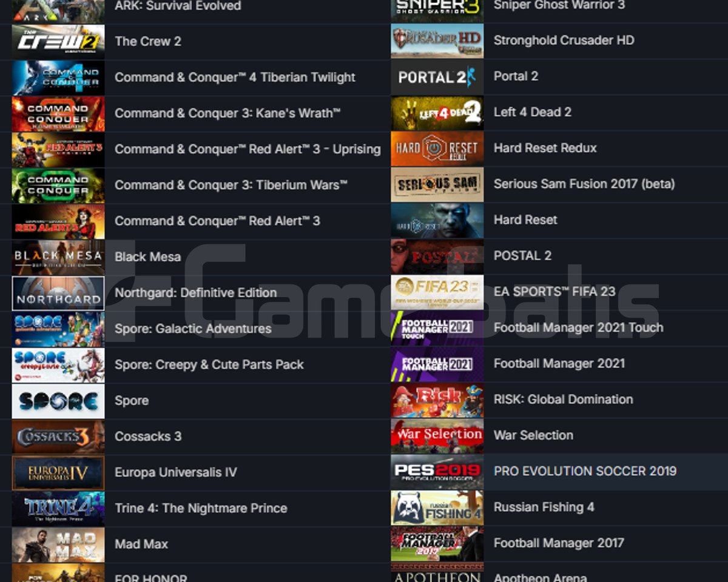
Task: Open the Northgard game banner
Action: pos(58,293)
